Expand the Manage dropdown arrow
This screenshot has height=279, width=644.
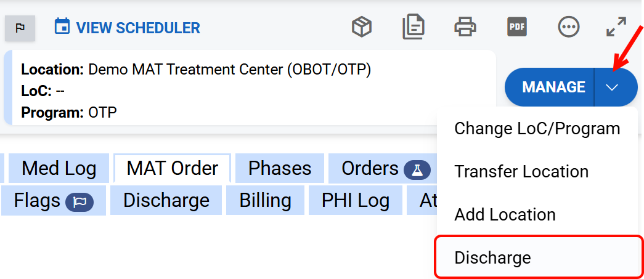coord(612,87)
